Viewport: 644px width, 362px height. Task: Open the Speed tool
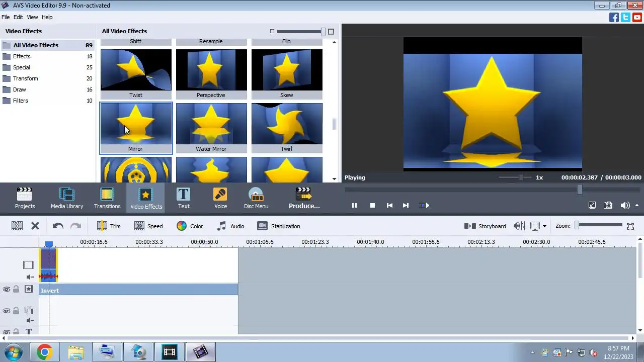coord(148,226)
